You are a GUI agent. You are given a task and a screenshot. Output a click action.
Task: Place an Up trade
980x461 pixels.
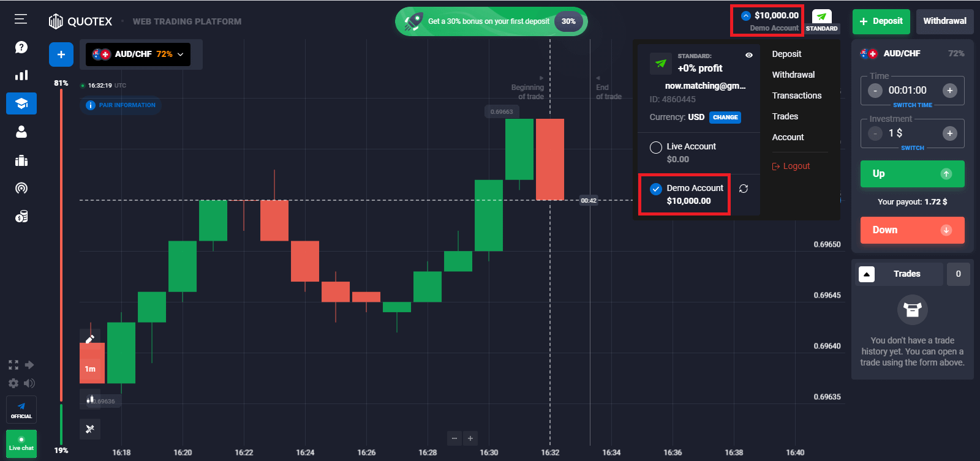pos(913,174)
